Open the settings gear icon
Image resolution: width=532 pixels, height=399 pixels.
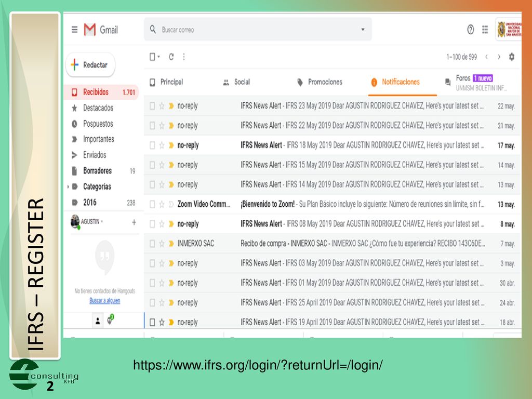[x=512, y=57]
